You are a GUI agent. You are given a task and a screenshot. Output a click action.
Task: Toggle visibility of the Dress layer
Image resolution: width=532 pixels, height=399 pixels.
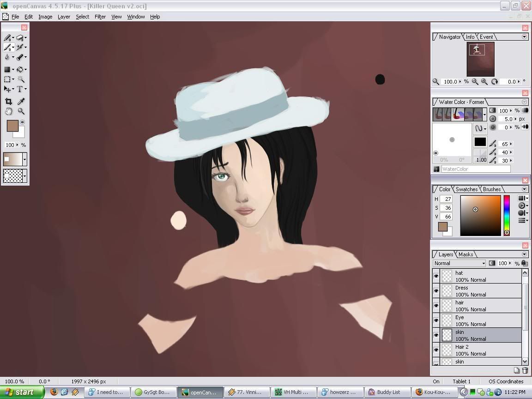pyautogui.click(x=436, y=291)
